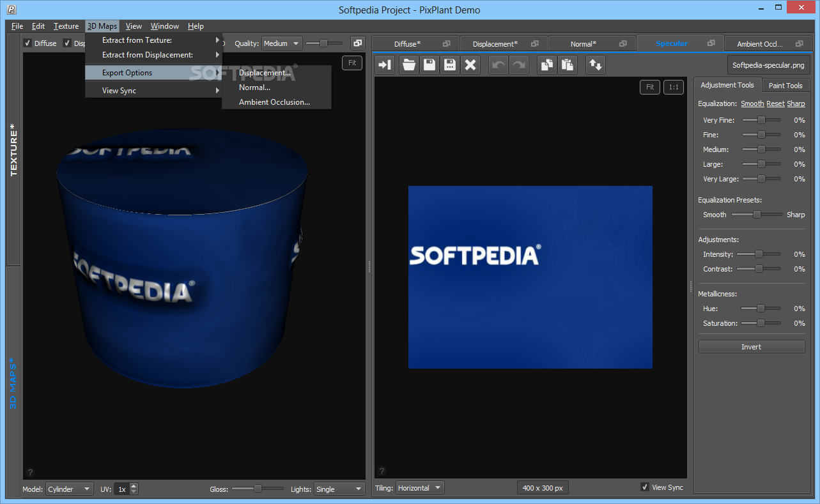The width and height of the screenshot is (820, 504).
Task: Click the help question mark in the map view
Action: pyautogui.click(x=382, y=471)
